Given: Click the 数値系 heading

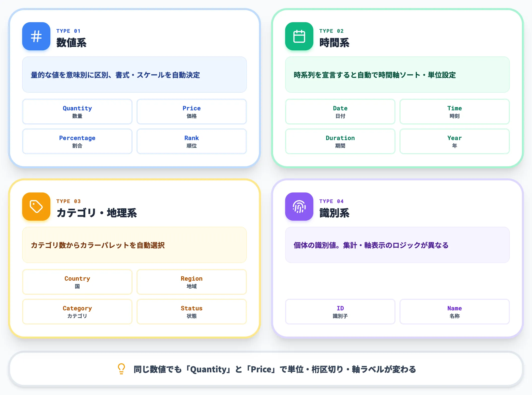Looking at the screenshot, I should tap(72, 43).
